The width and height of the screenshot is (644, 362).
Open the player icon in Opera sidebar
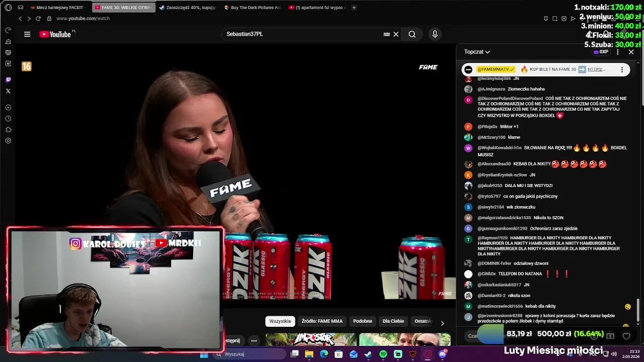[x=8, y=108]
